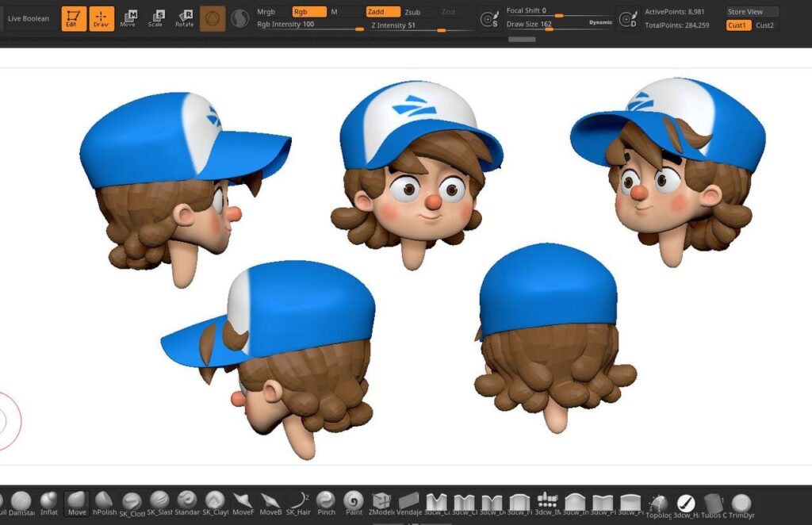Select the Pinch brush
This screenshot has height=525, width=812.
(x=326, y=502)
